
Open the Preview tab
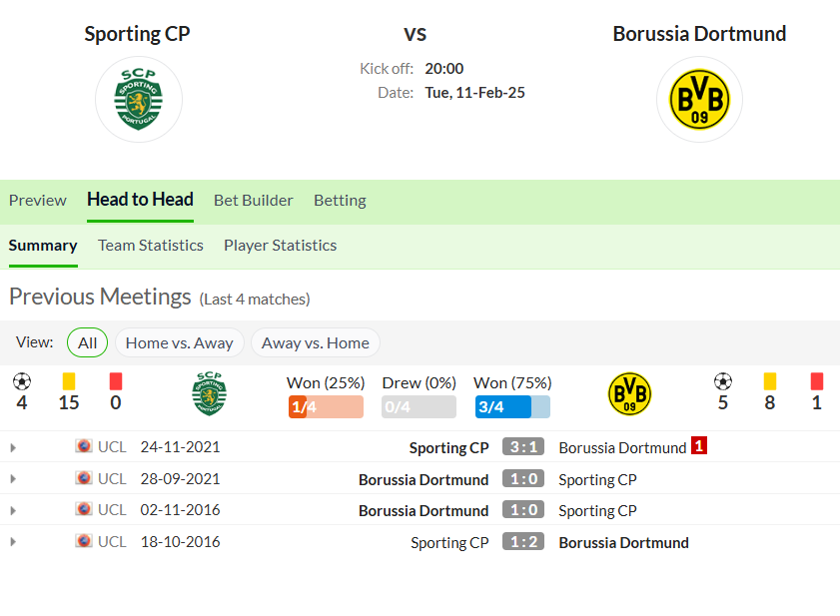(38, 201)
